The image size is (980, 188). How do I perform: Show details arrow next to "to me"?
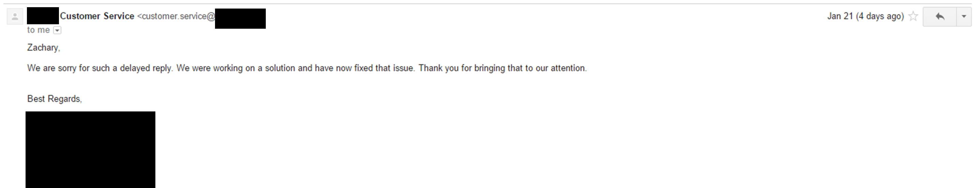[x=57, y=30]
